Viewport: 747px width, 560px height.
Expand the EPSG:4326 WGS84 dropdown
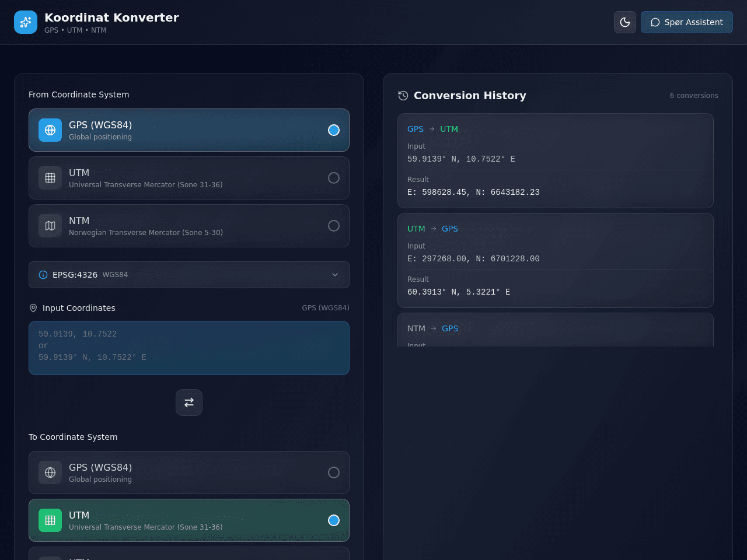[x=189, y=275]
